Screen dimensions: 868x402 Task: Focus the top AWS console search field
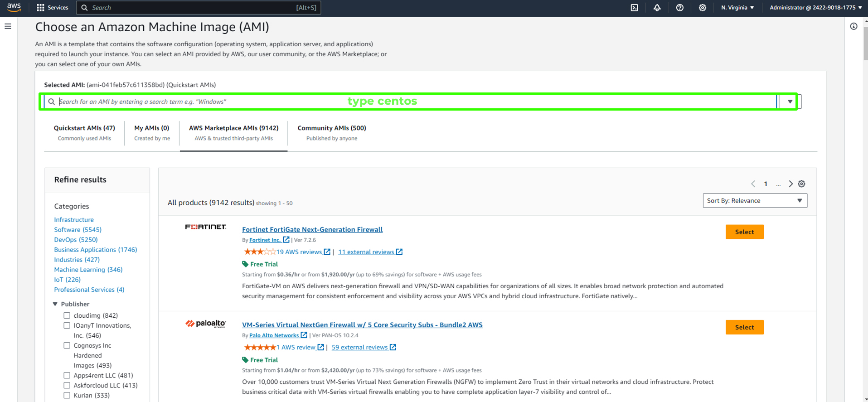199,8
